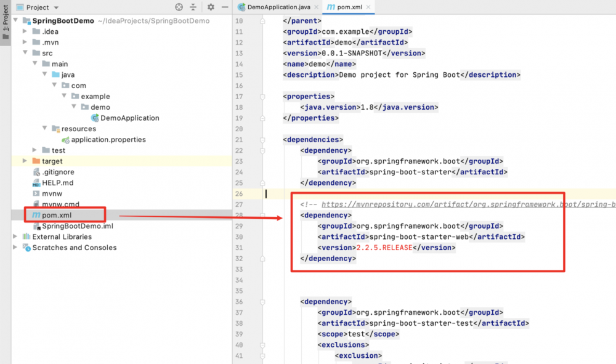Expand External Libraries node

[15, 237]
